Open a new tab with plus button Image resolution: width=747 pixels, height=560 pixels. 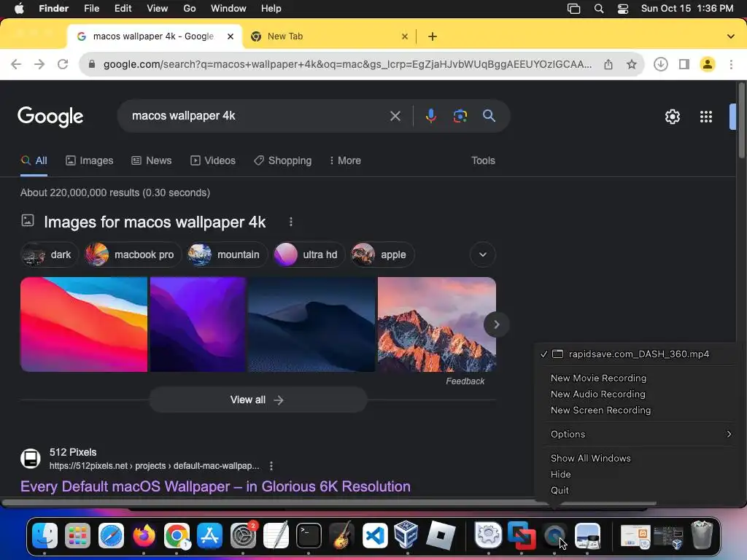pyautogui.click(x=433, y=36)
